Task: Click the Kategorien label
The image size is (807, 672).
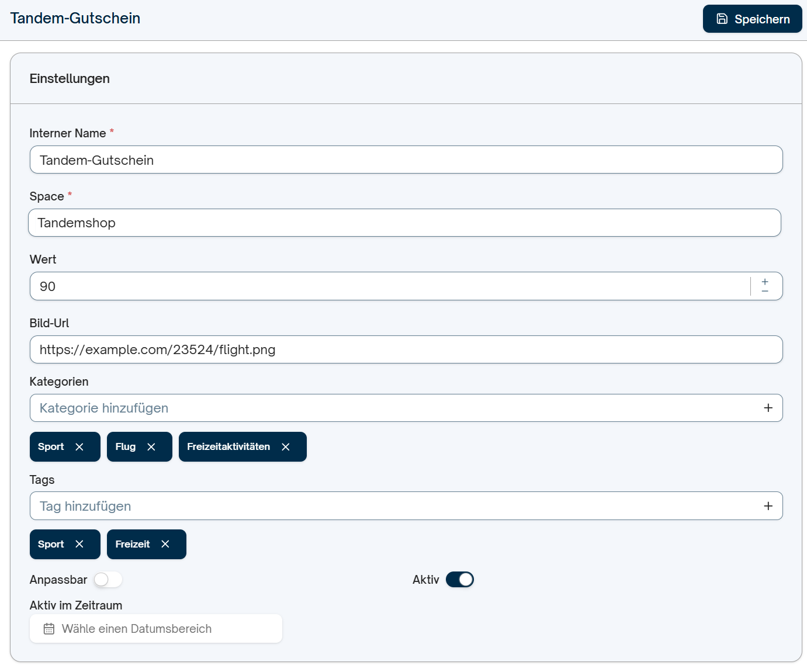Action: 59,382
